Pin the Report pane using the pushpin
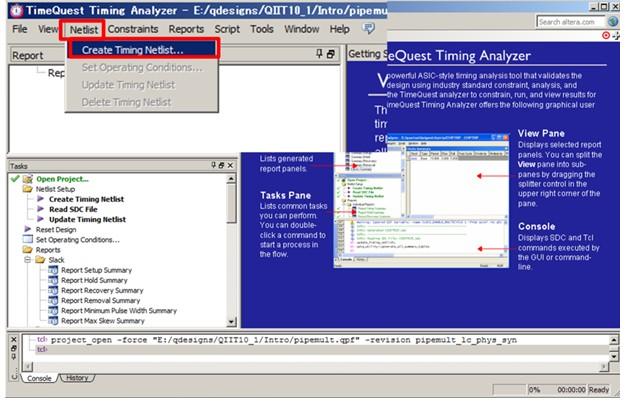The width and height of the screenshot is (628, 403). pos(319,54)
